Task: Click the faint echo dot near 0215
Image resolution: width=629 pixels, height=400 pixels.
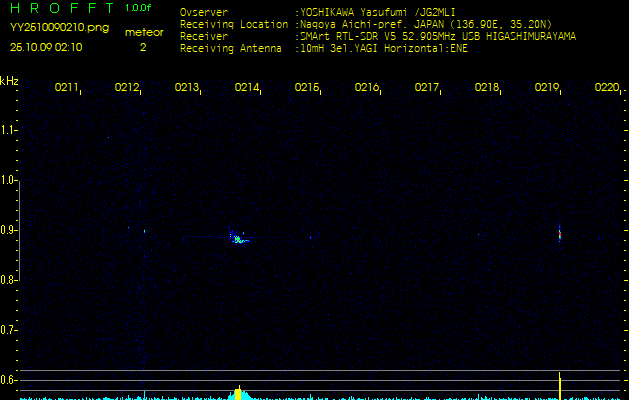Action: [x=310, y=238]
